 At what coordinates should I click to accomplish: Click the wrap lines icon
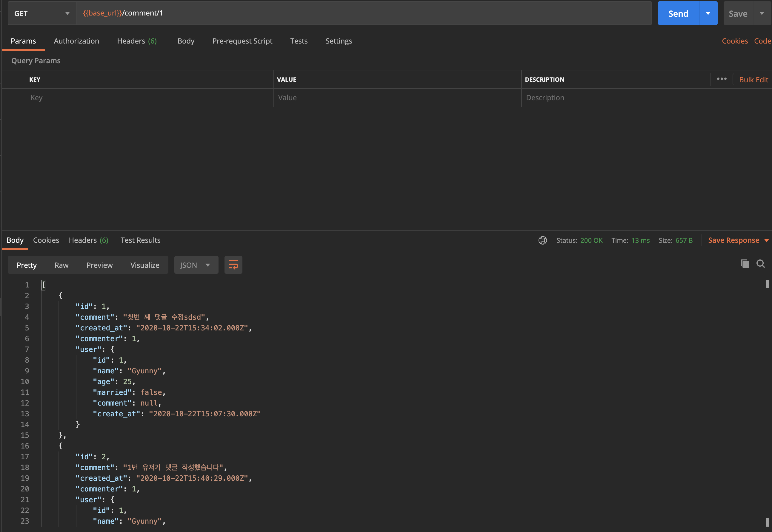pyautogui.click(x=233, y=265)
